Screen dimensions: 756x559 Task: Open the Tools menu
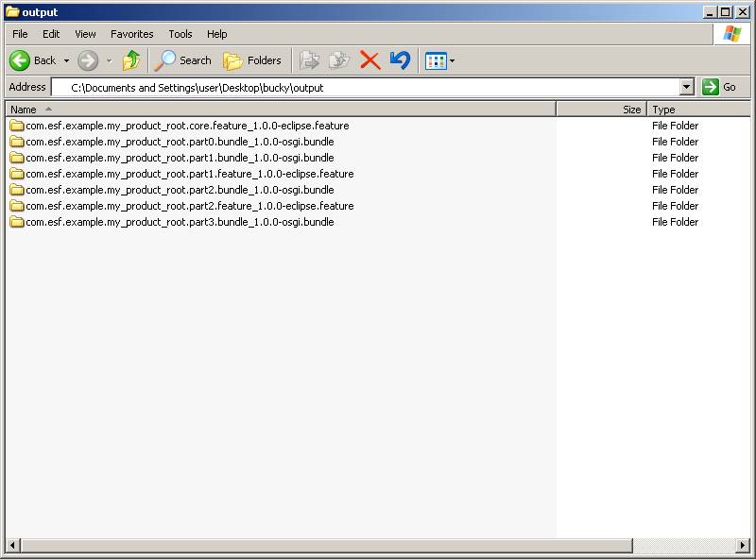tap(180, 34)
